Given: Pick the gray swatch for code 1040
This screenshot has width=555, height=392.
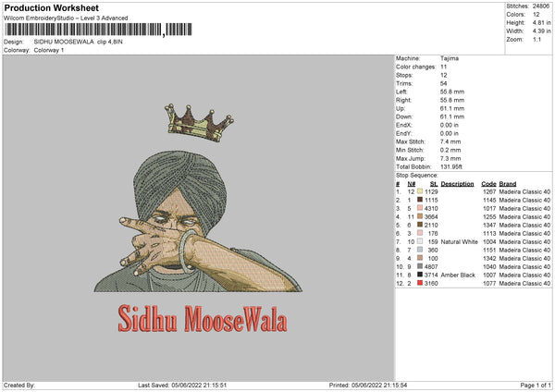Looking at the screenshot, I should point(420,266).
